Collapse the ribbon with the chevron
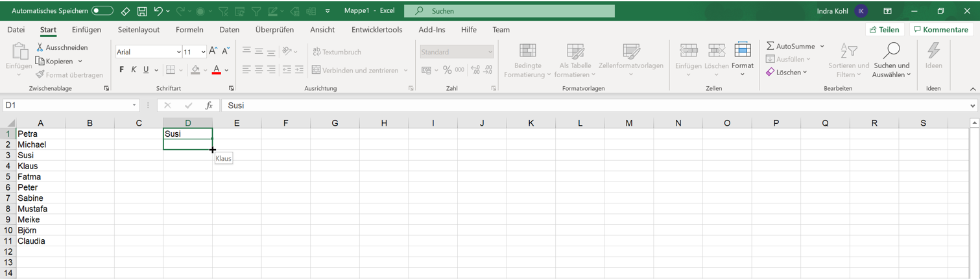The image size is (980, 280). tap(973, 89)
